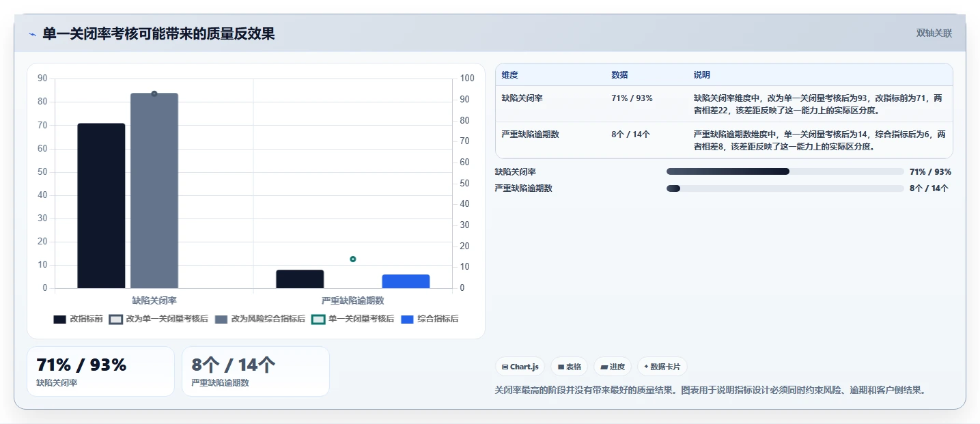Screen dimensions: 980x424
Task: Open the 8个 / 14个 data card
Action: tap(255, 371)
